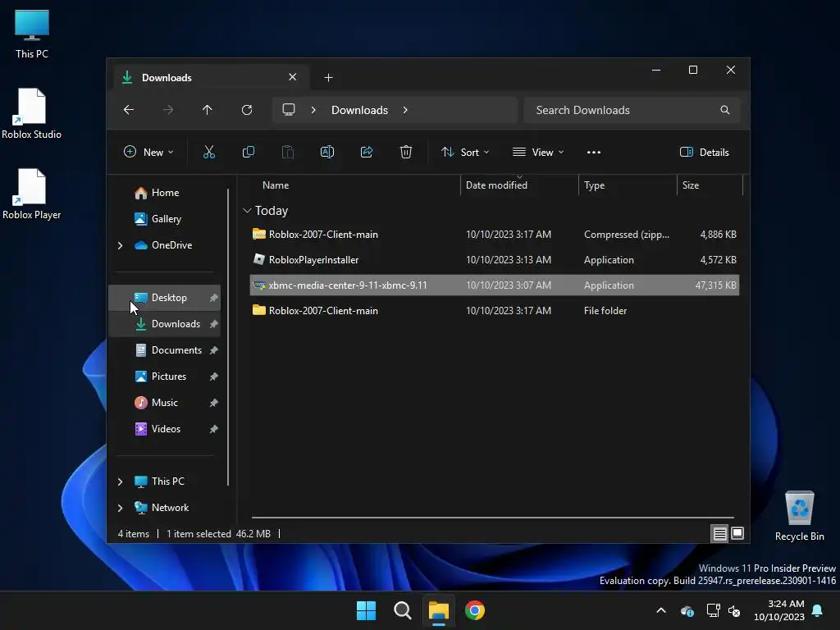Click File Explorer taskbar icon
Image resolution: width=840 pixels, height=630 pixels.
tap(438, 610)
